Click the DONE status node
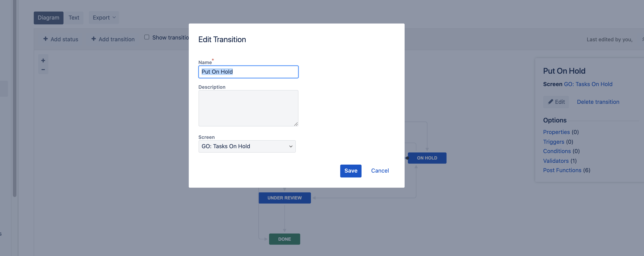This screenshot has width=644, height=256. [x=284, y=239]
